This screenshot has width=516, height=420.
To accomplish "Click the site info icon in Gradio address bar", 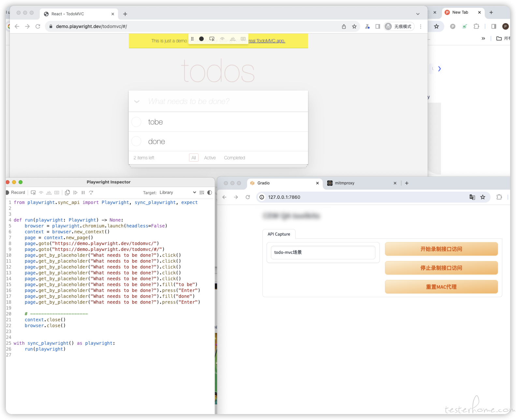I will [x=262, y=197].
